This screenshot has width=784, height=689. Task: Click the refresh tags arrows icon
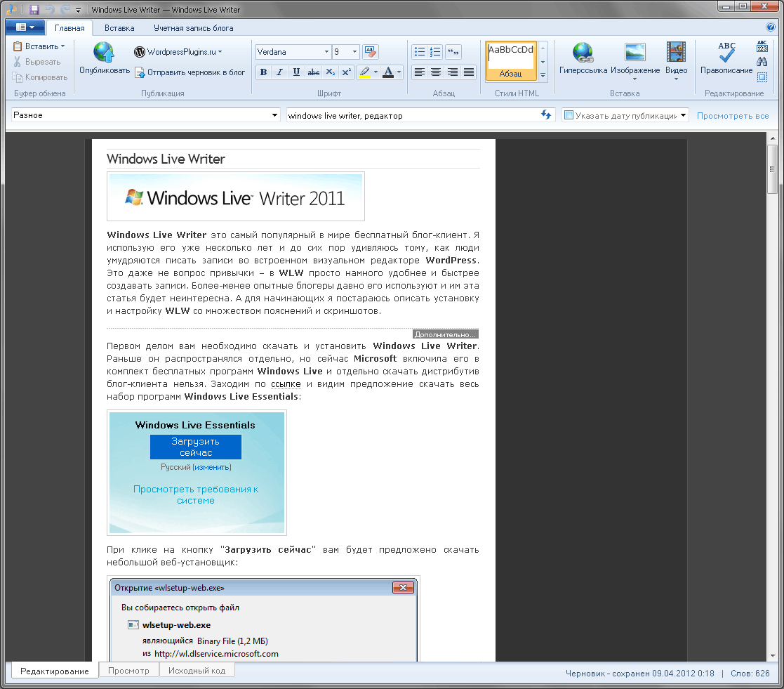(546, 115)
